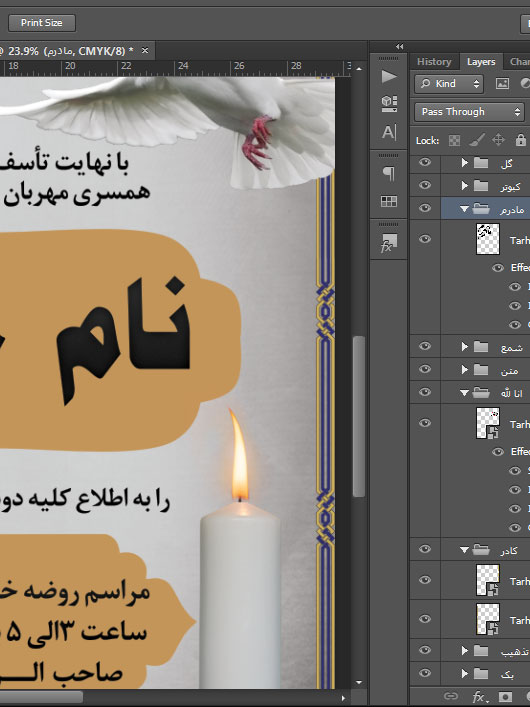Expand the تذهیب layer group
Viewport: 530px width, 707px height.
(465, 650)
